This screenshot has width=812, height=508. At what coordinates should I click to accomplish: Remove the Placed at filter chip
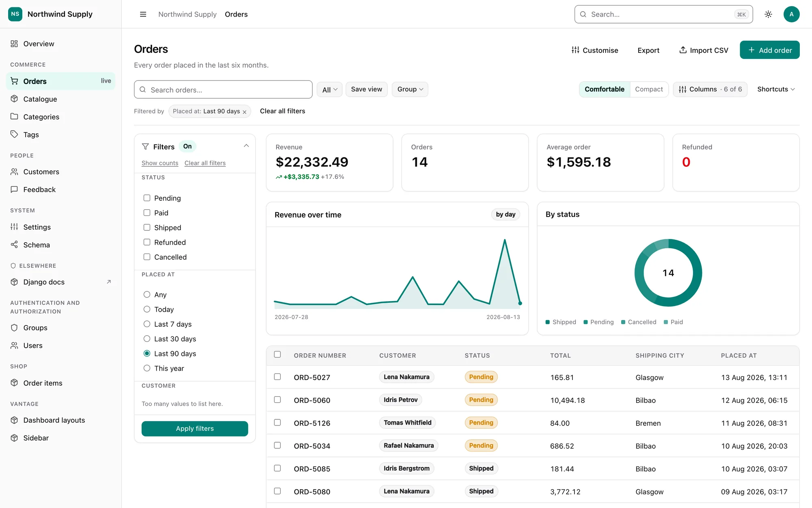coord(244,112)
